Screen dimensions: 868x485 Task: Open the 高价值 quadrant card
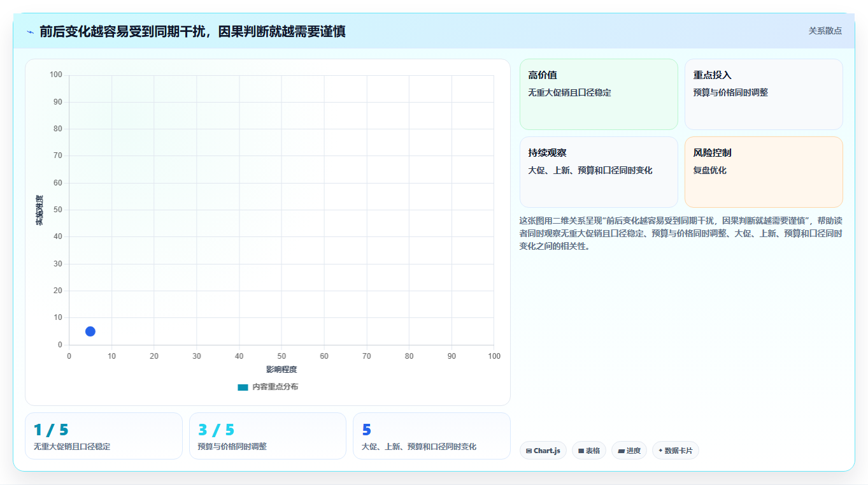point(599,94)
